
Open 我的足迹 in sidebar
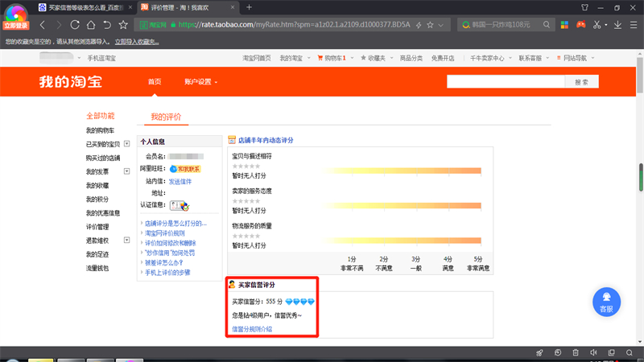pos(97,254)
